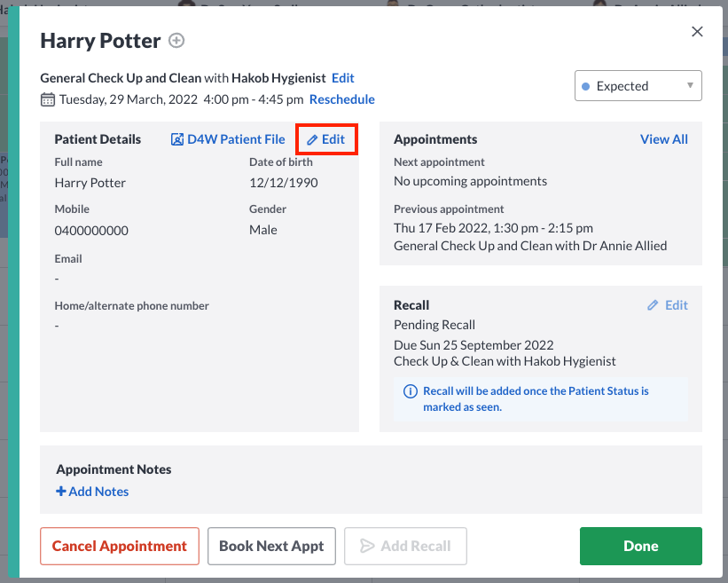
Task: Click the full name value 'Harry Potter'
Action: tap(90, 183)
